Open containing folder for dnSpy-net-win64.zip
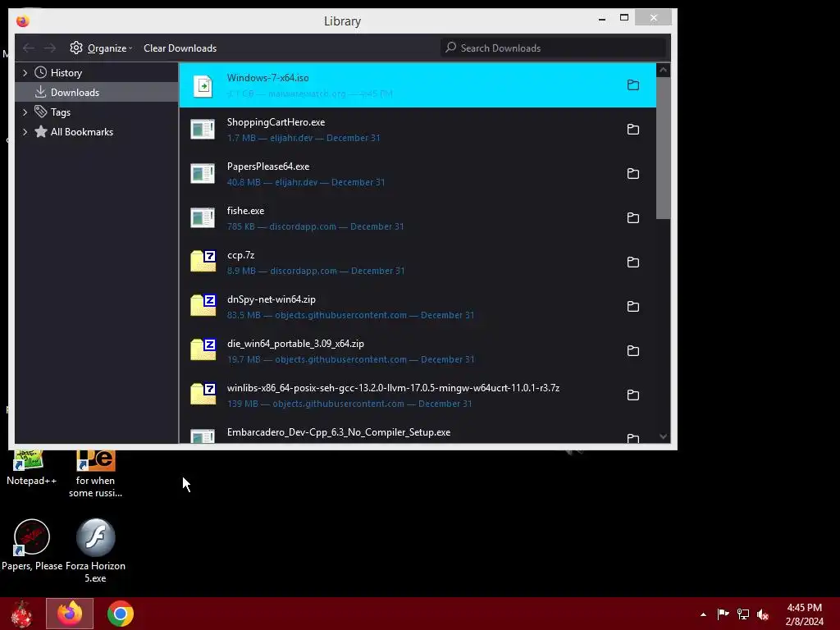The width and height of the screenshot is (840, 630). (x=632, y=307)
